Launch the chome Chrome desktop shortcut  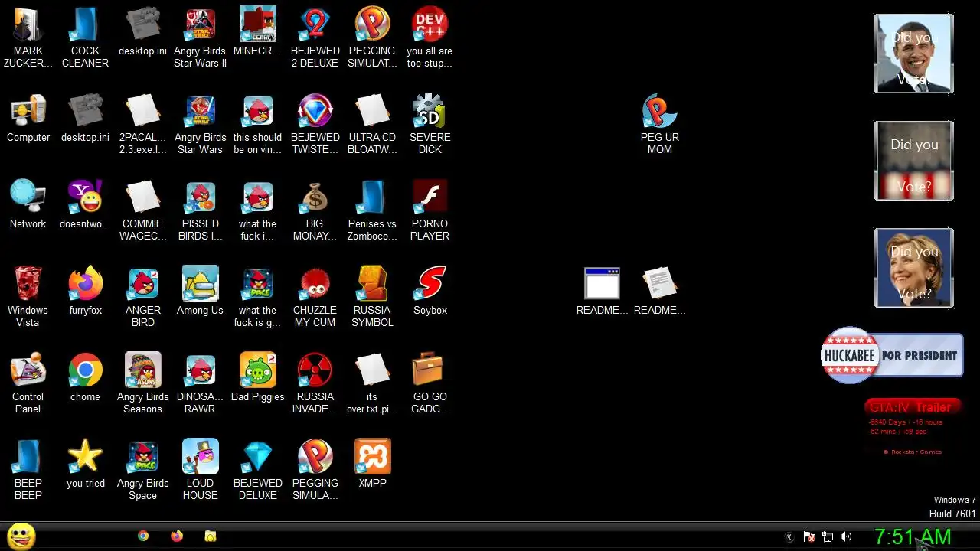pos(86,379)
